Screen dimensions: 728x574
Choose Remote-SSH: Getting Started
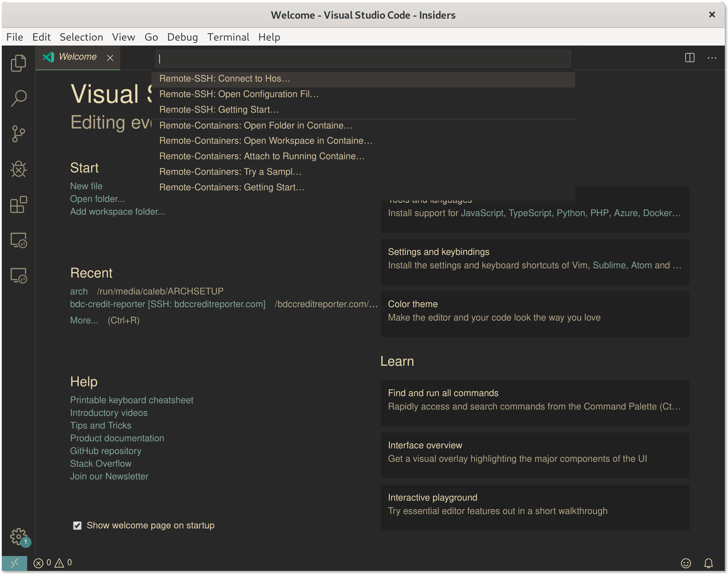coord(363,110)
